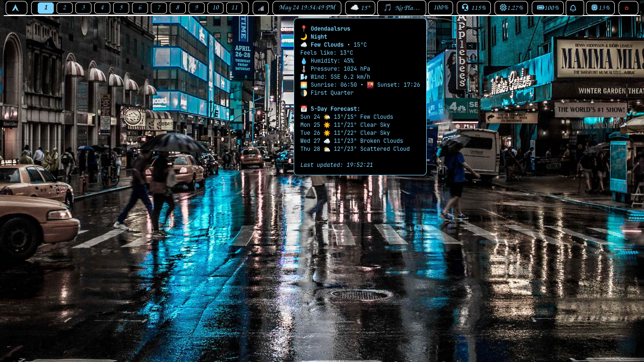Go to workspace 10
Viewport: 644px width, 362px height.
tap(215, 8)
